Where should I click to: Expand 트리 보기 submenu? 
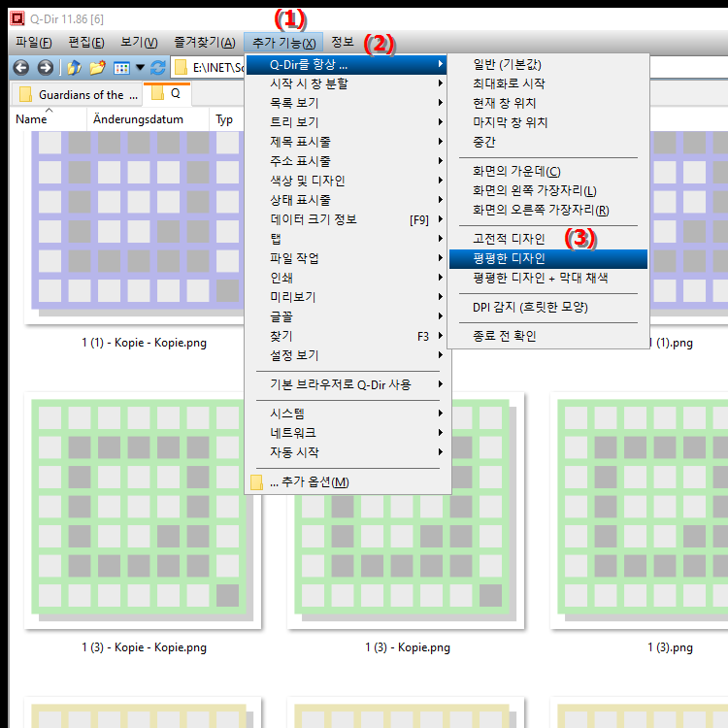347,122
